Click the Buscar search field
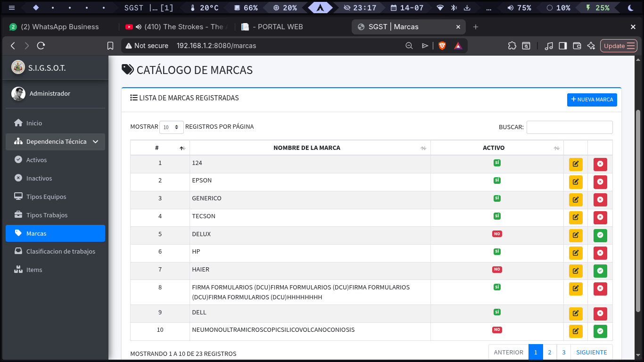The width and height of the screenshot is (644, 362). coord(570,127)
